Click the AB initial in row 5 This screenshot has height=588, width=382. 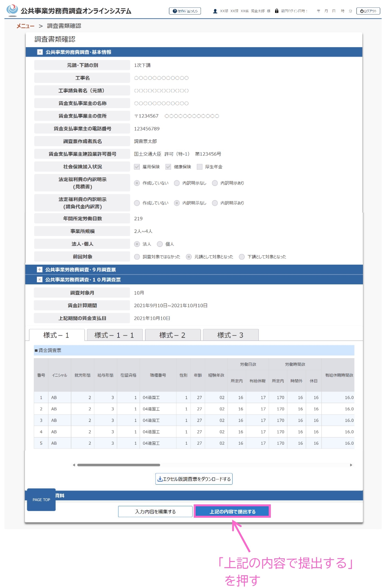click(x=54, y=443)
